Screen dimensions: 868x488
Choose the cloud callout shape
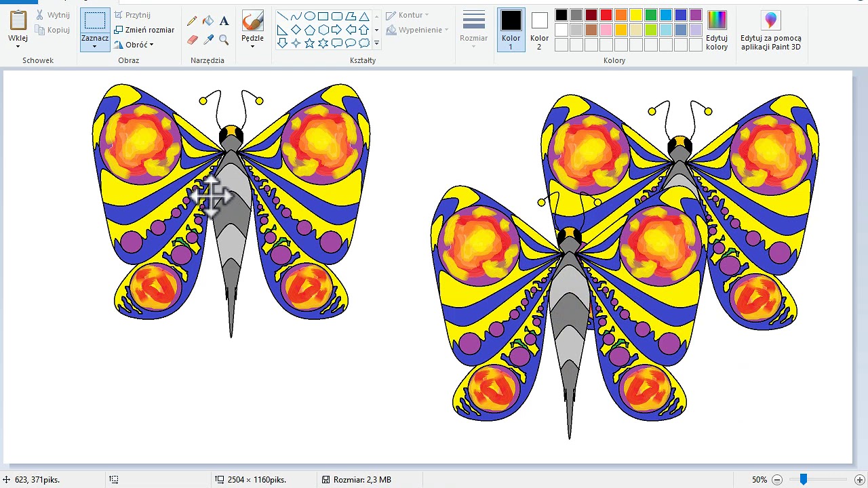tap(364, 43)
